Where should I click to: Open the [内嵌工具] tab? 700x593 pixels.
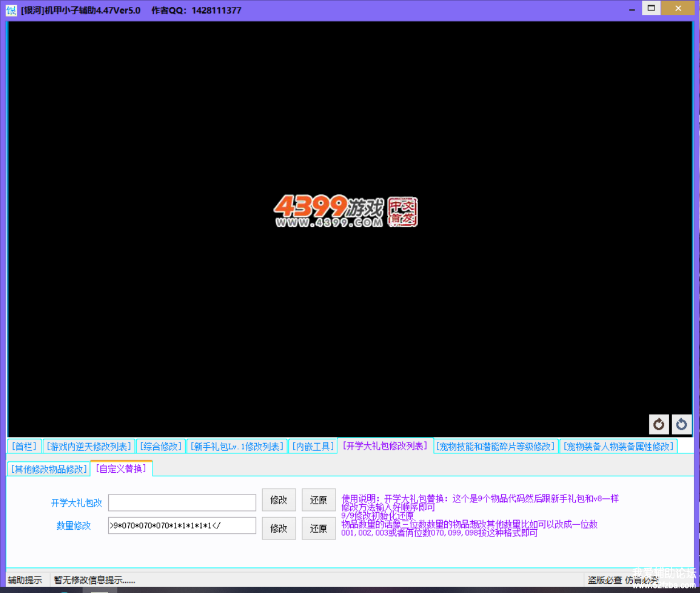313,447
